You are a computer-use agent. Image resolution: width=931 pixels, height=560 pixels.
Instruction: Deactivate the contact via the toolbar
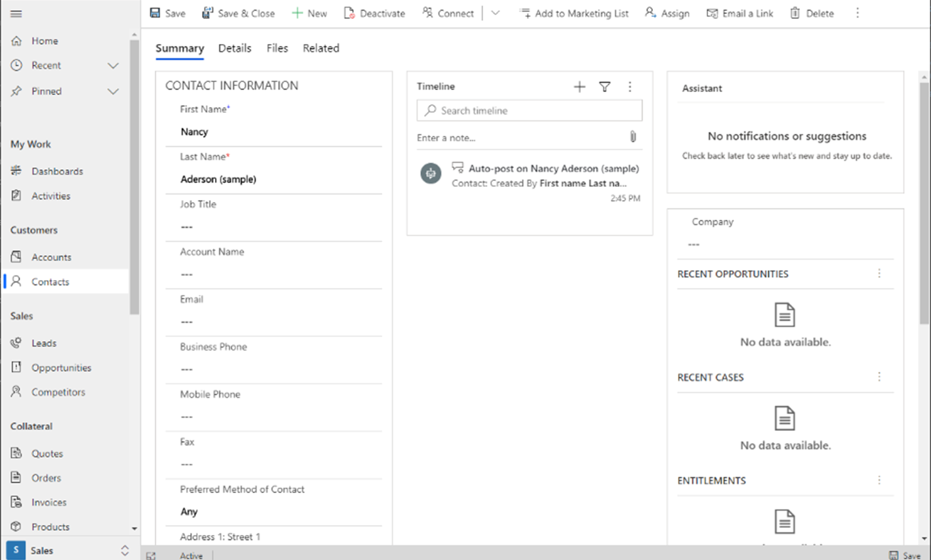[x=374, y=12]
